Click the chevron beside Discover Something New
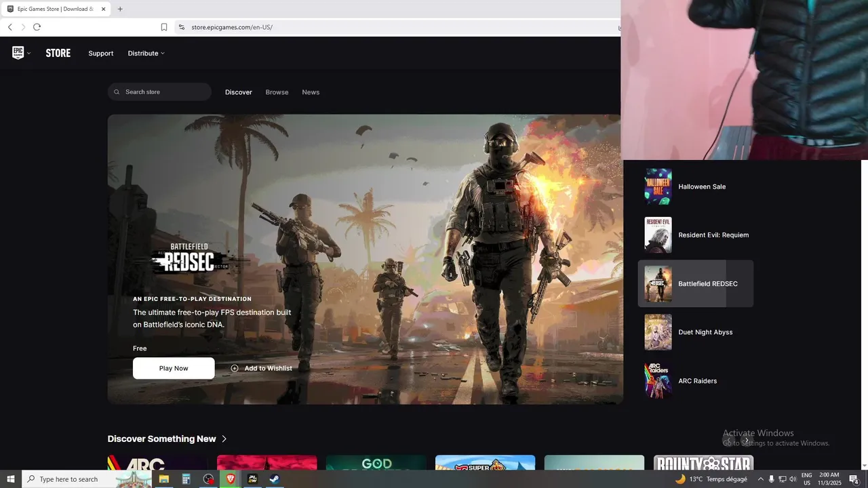This screenshot has height=488, width=868. (224, 439)
